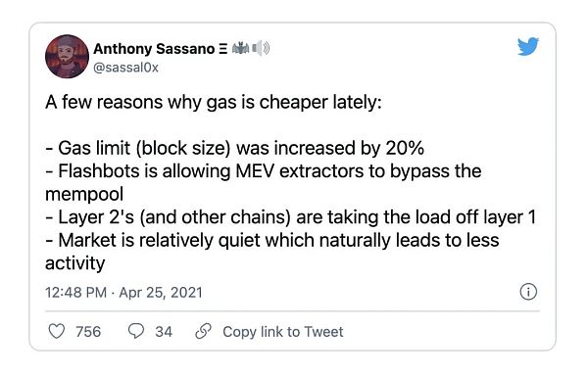Click the bat emoji beside the name

tap(240, 48)
